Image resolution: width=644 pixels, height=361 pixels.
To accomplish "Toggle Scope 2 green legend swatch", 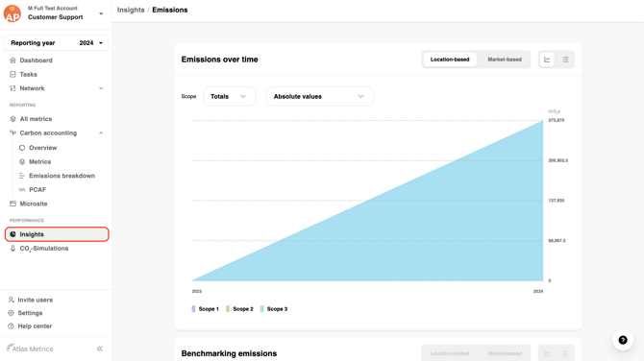I will (228, 309).
